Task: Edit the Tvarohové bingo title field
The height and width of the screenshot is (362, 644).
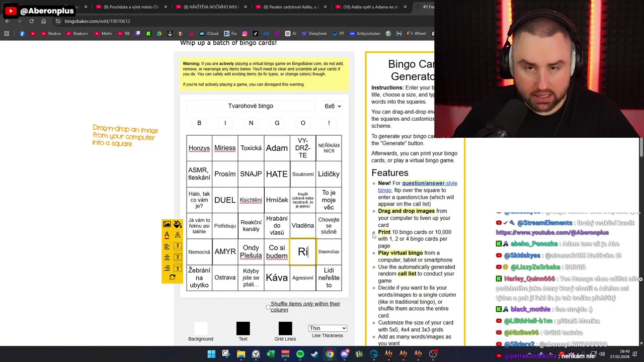Action: (x=251, y=106)
